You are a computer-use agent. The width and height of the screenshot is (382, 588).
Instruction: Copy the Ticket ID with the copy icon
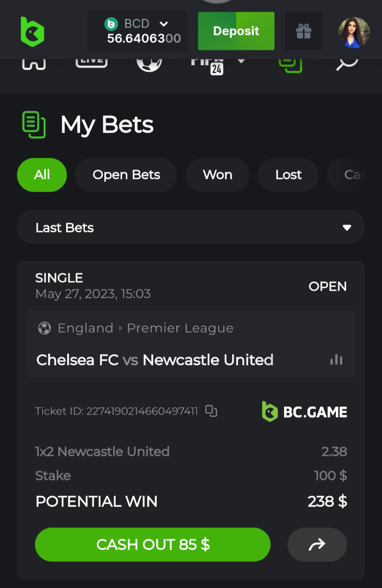(211, 411)
